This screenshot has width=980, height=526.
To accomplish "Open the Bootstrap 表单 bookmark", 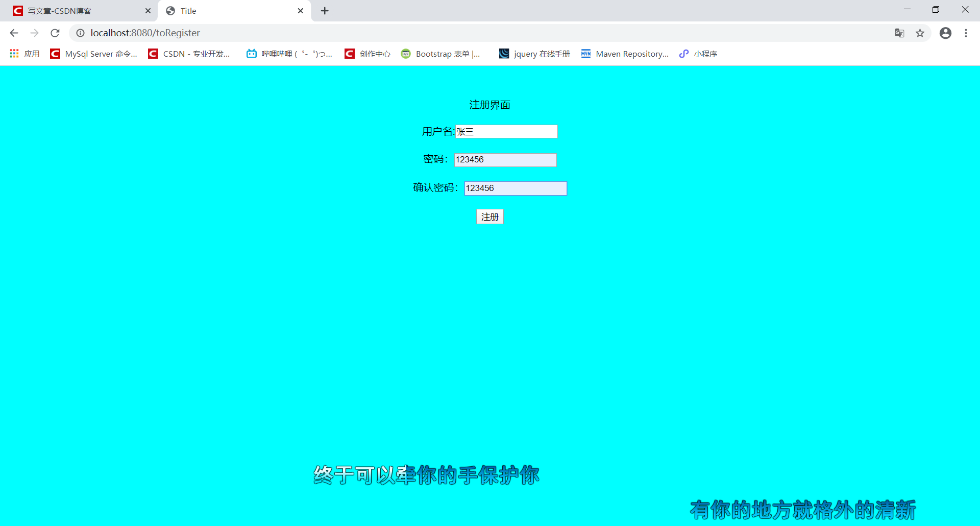I will tap(440, 54).
